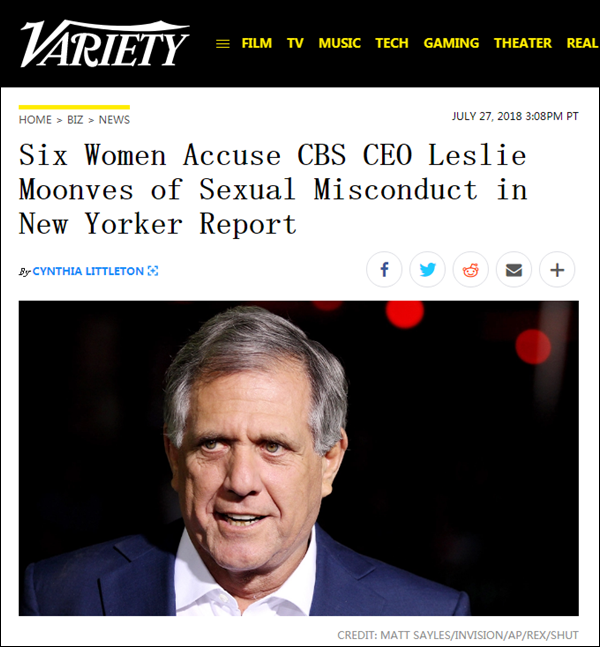View author Cynthia Littleton's page
The image size is (600, 647).
tap(88, 271)
